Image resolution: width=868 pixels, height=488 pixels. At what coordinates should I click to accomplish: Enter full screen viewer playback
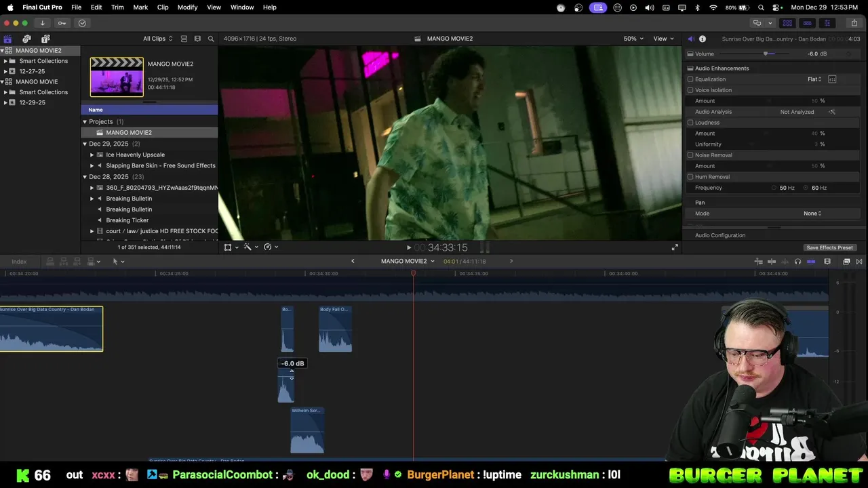675,247
